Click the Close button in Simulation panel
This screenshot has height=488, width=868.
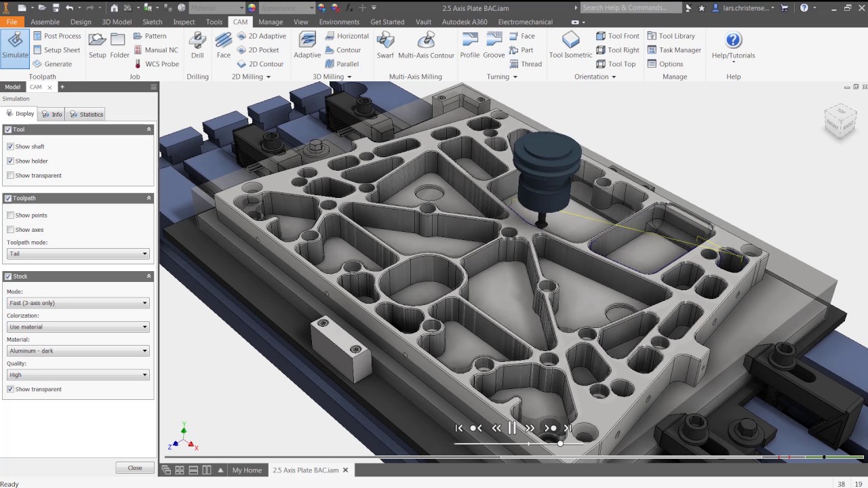134,468
